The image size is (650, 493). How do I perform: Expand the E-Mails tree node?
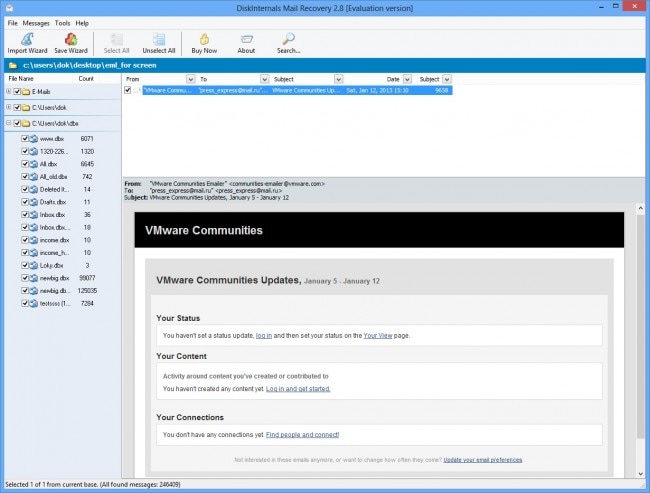(8, 91)
